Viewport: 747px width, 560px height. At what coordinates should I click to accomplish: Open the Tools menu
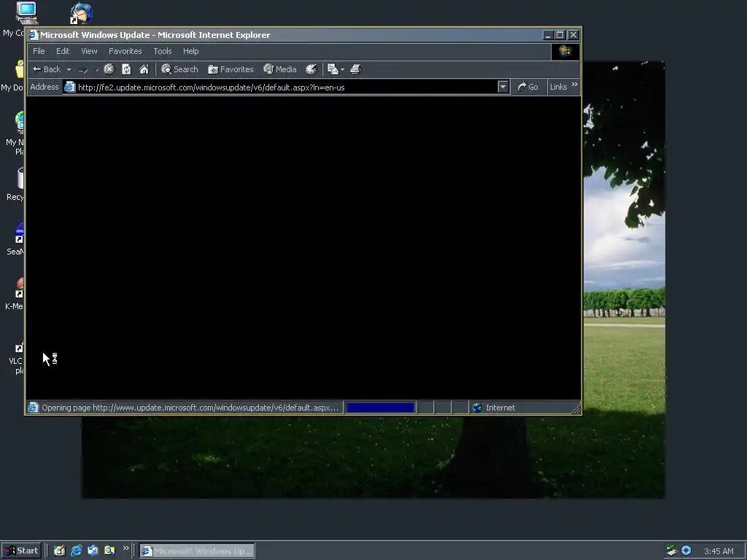click(163, 51)
